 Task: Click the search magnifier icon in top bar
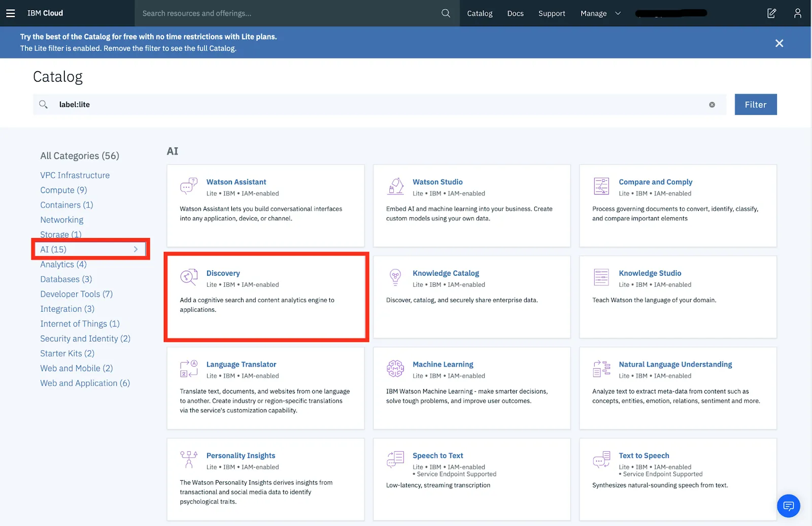coord(446,13)
